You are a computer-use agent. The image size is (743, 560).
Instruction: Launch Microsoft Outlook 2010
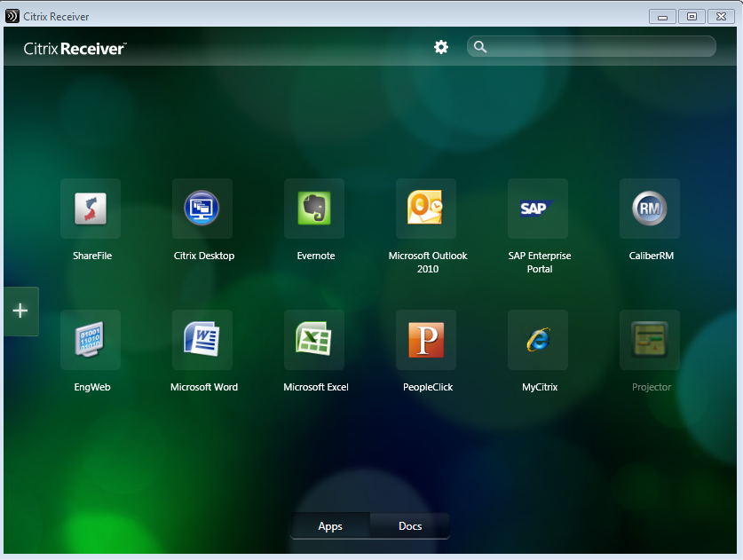[426, 209]
